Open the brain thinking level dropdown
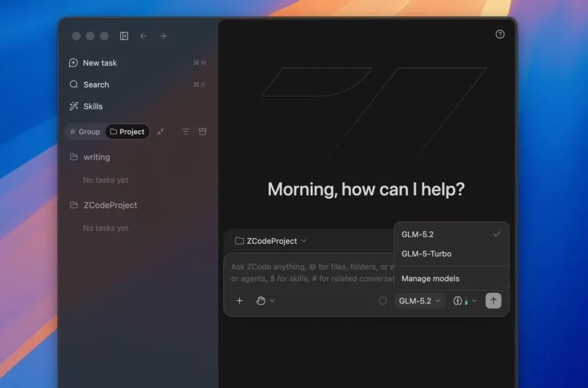 click(465, 301)
